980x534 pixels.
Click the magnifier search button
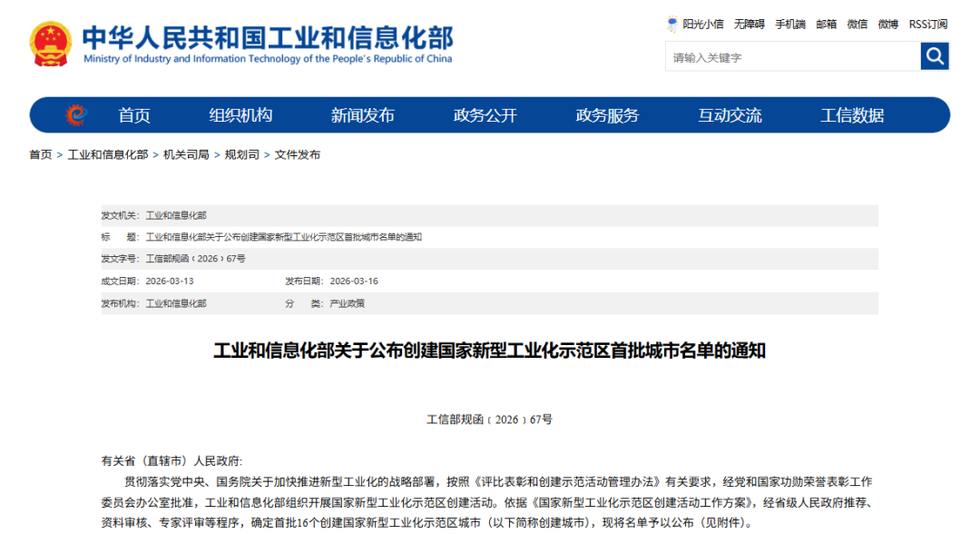(x=934, y=56)
